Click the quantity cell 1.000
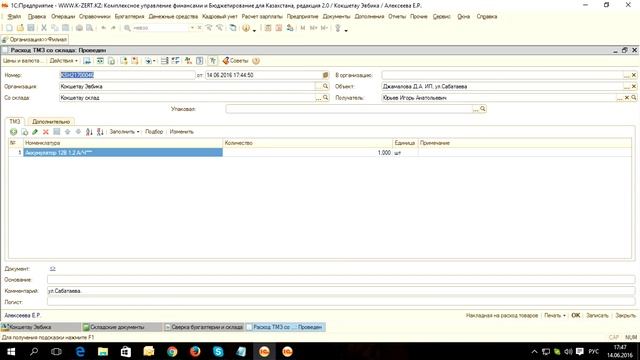 (x=307, y=153)
